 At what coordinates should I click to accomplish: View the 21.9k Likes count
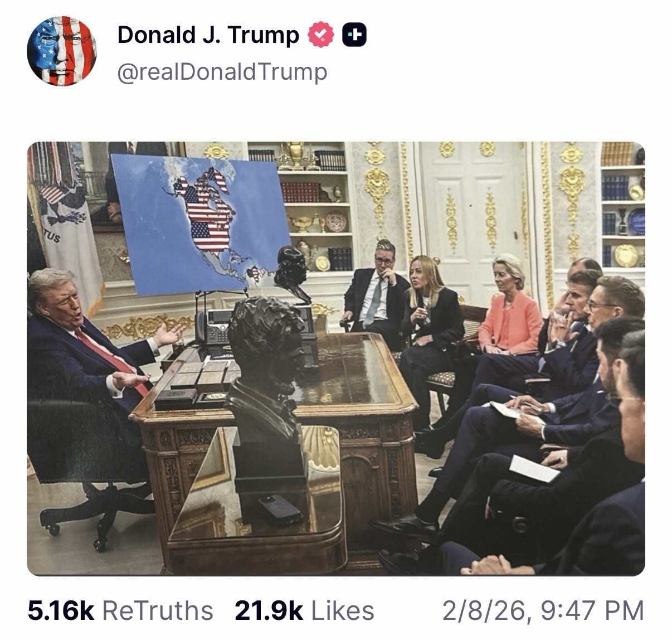pyautogui.click(x=269, y=610)
